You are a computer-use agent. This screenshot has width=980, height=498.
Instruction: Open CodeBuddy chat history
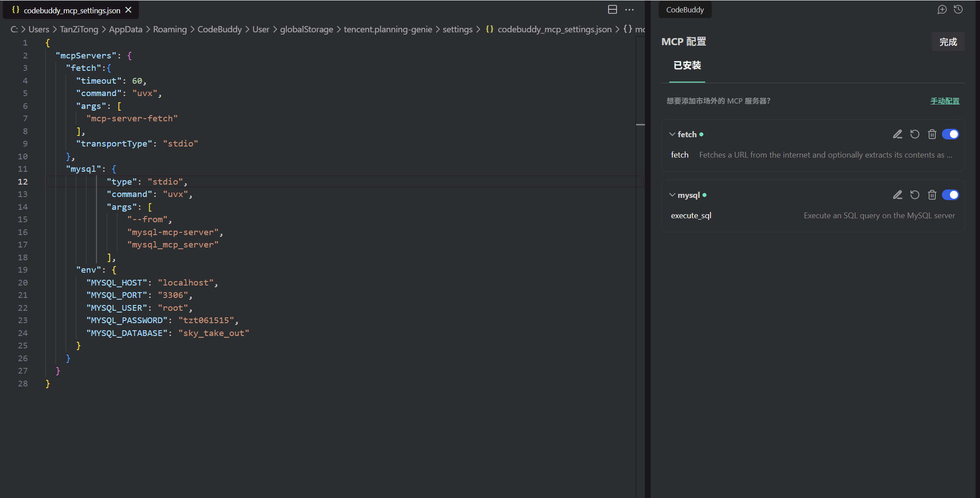coord(958,10)
